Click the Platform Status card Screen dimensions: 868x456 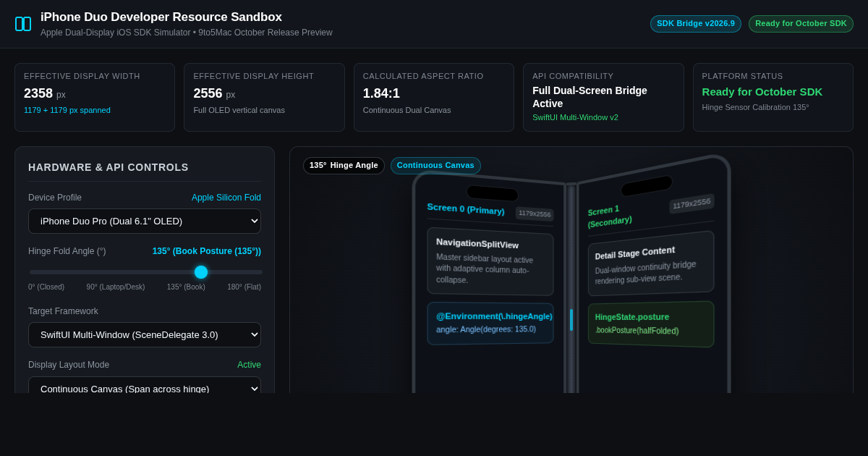point(773,97)
